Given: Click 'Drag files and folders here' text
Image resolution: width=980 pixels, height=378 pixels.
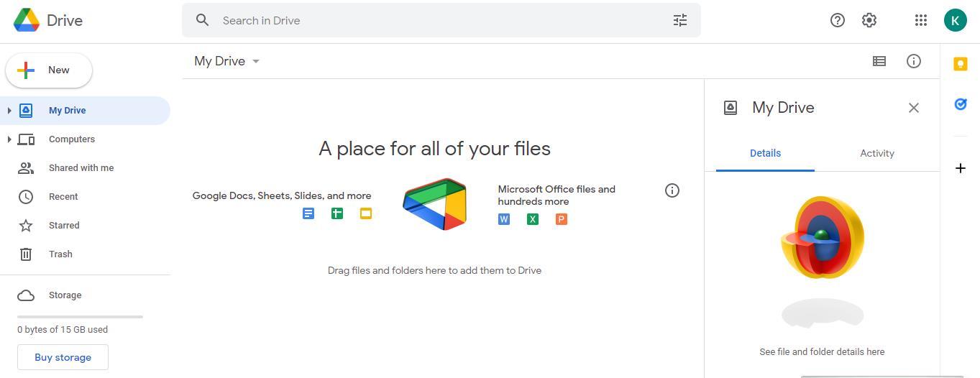Looking at the screenshot, I should point(434,271).
